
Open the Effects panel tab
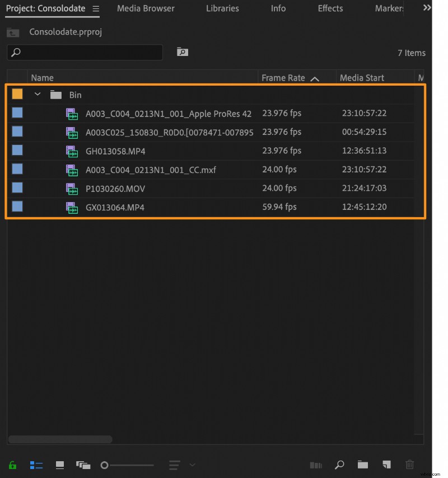pyautogui.click(x=330, y=8)
